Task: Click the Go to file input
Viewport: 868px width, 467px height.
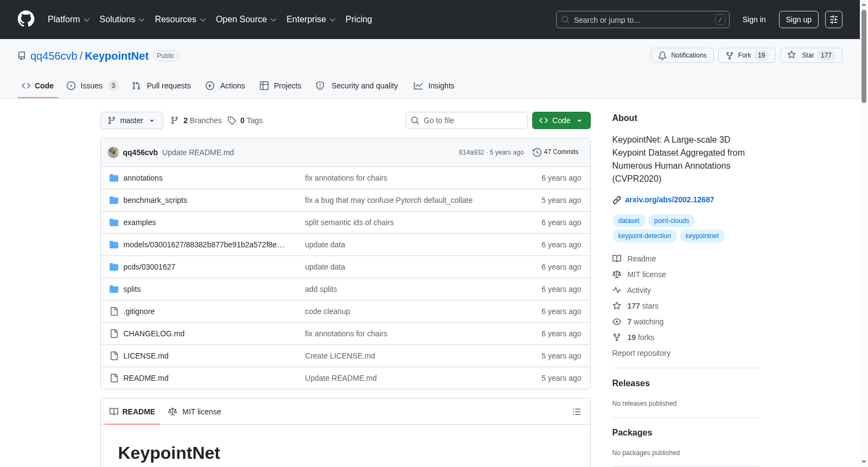Action: point(467,120)
